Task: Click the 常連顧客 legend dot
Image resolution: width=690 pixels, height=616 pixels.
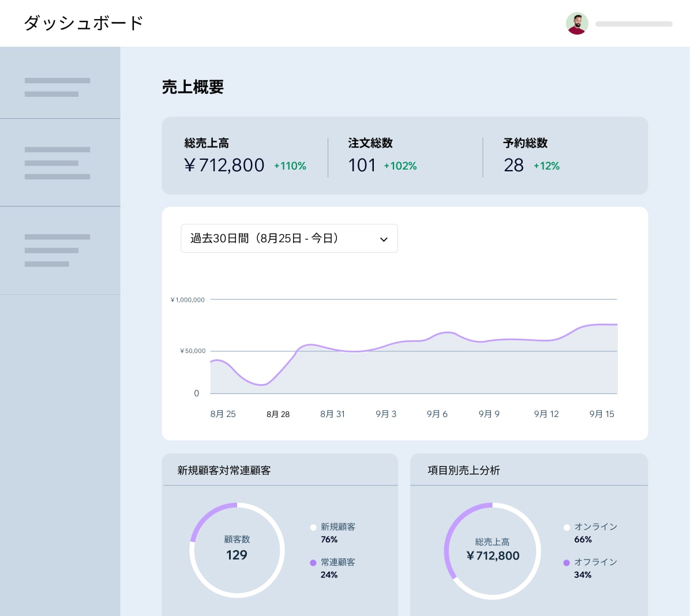Action: tap(313, 562)
